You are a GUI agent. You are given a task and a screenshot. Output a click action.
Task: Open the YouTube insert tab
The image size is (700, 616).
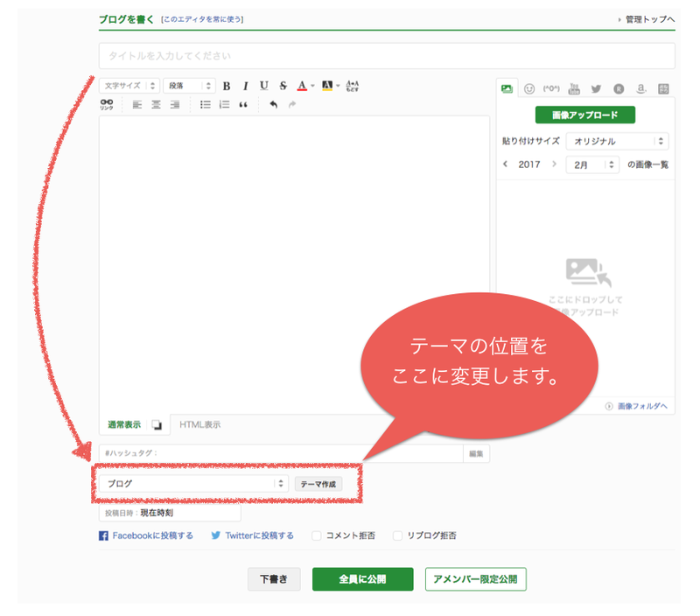(x=574, y=89)
